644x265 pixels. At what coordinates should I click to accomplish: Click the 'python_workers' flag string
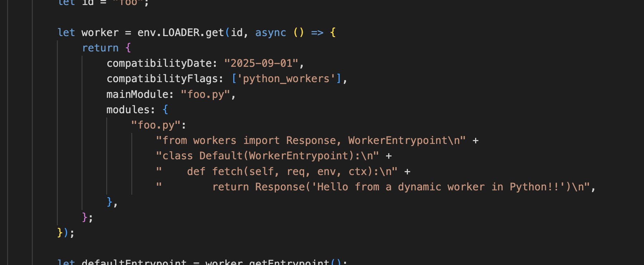[286, 79]
